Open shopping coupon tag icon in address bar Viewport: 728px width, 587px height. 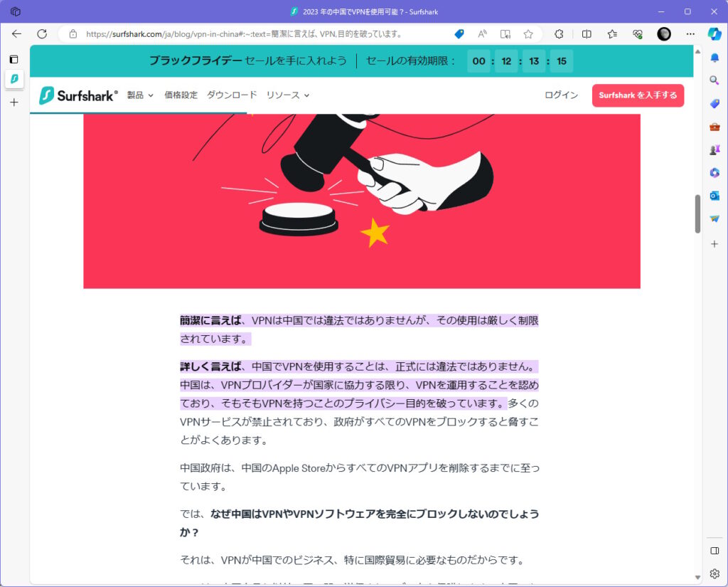point(459,34)
